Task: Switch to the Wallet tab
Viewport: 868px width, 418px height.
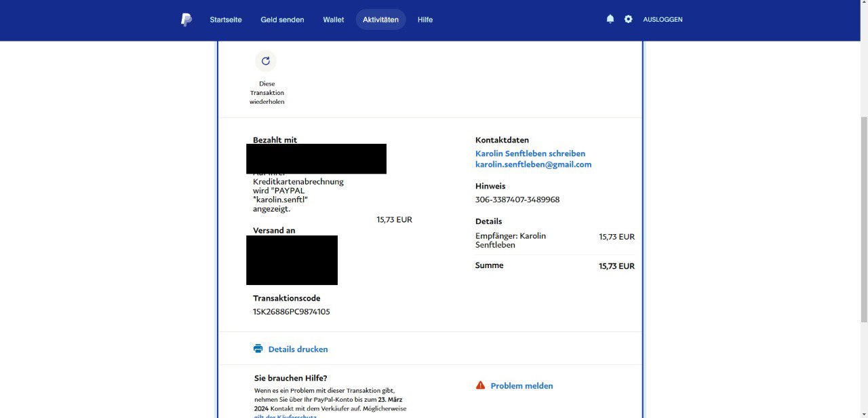Action: point(333,20)
